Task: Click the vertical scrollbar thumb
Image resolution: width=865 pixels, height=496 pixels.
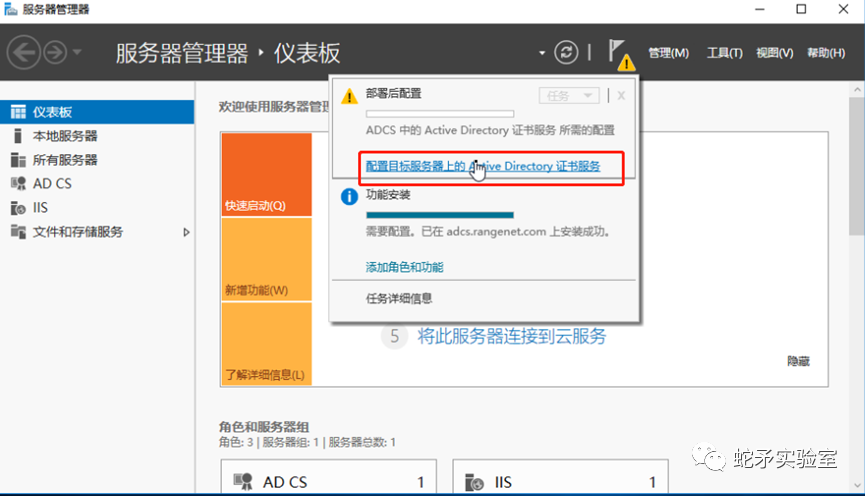Action: (857, 167)
